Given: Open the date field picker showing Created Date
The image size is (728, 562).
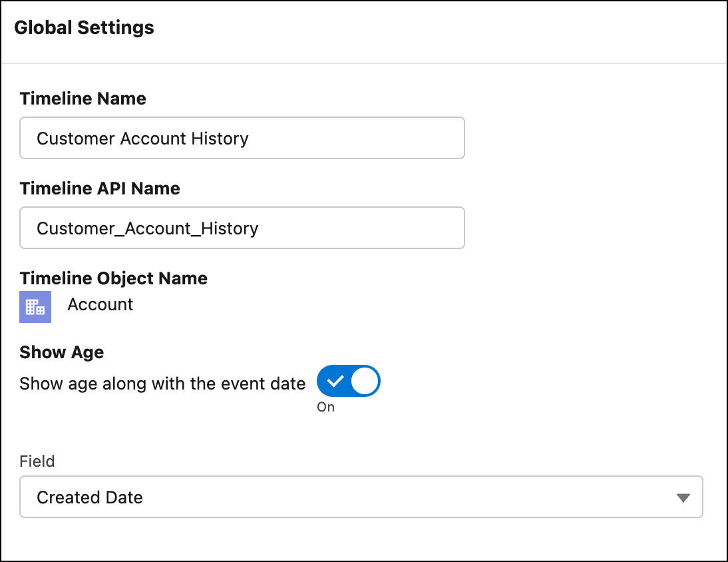Looking at the screenshot, I should tap(361, 497).
